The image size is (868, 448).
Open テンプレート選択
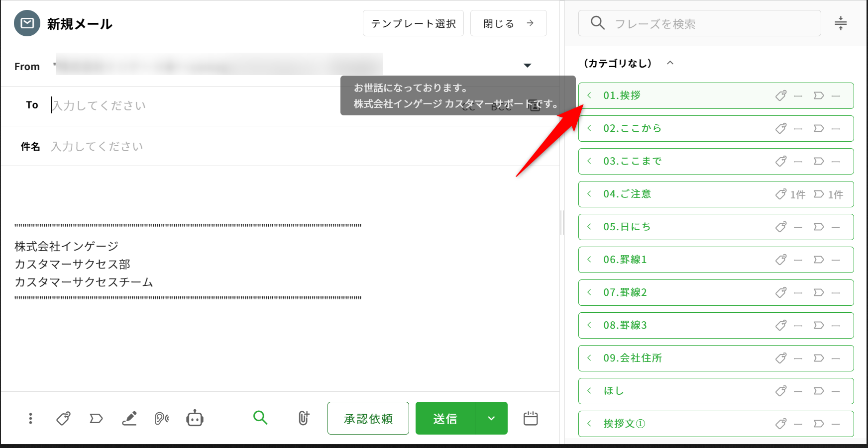pyautogui.click(x=413, y=23)
